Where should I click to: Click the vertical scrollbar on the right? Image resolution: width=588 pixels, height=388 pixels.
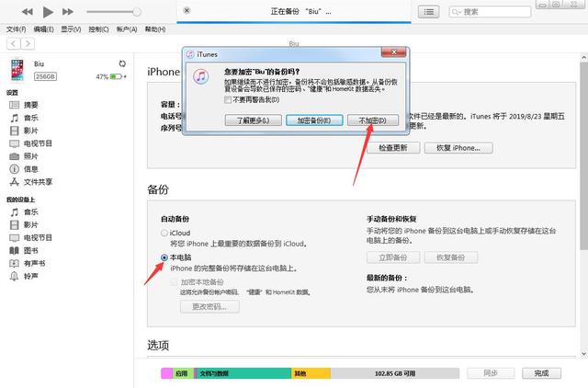click(x=583, y=155)
